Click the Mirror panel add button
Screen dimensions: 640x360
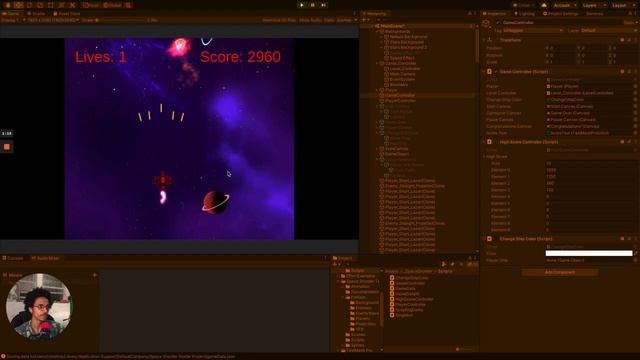(94, 275)
